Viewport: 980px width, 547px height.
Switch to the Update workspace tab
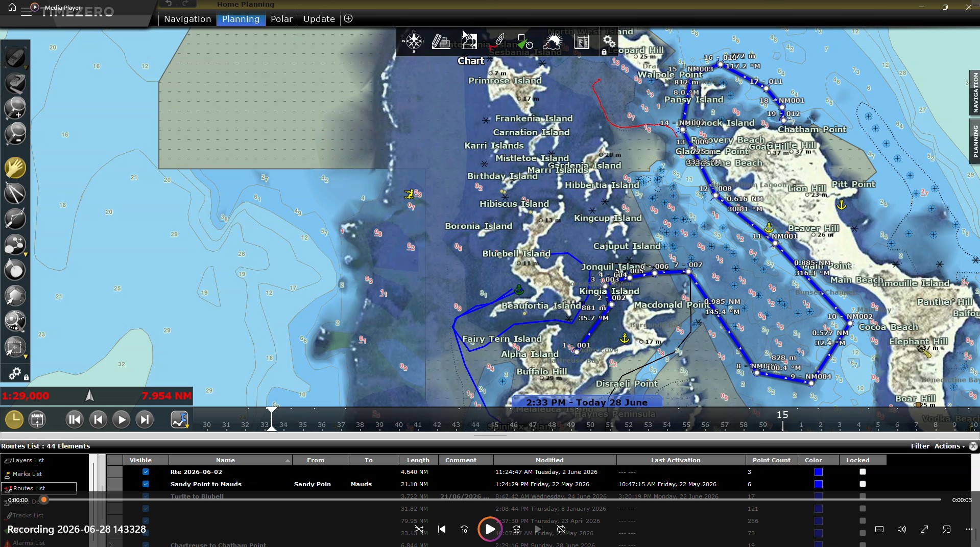pyautogui.click(x=319, y=19)
